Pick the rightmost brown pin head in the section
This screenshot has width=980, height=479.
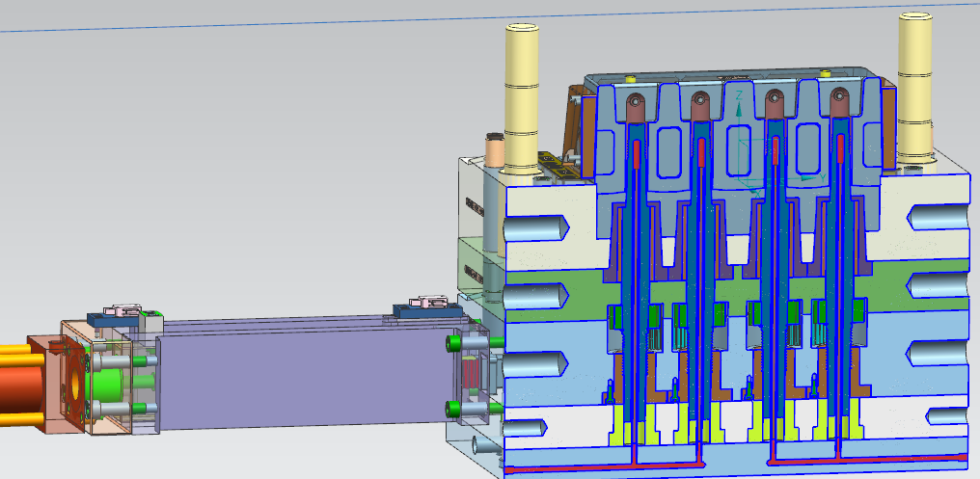click(839, 103)
